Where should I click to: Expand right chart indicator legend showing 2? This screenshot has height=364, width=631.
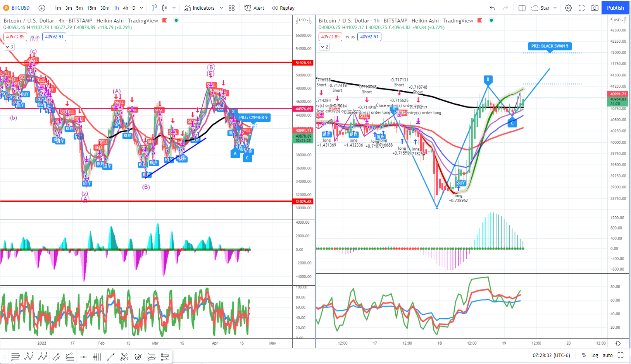click(324, 47)
